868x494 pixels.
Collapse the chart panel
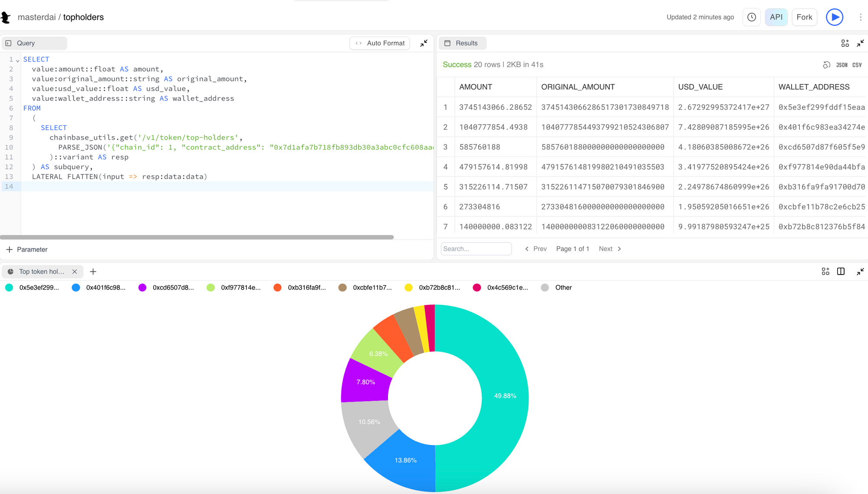pyautogui.click(x=860, y=272)
